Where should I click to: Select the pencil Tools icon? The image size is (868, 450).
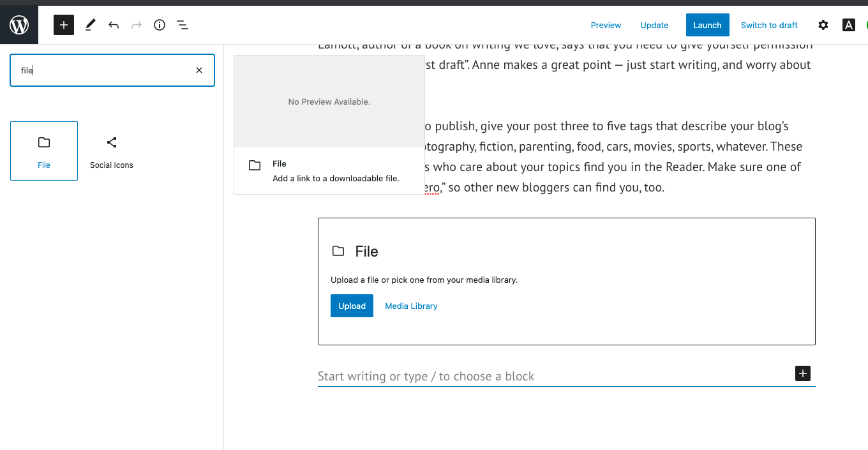[x=90, y=25]
